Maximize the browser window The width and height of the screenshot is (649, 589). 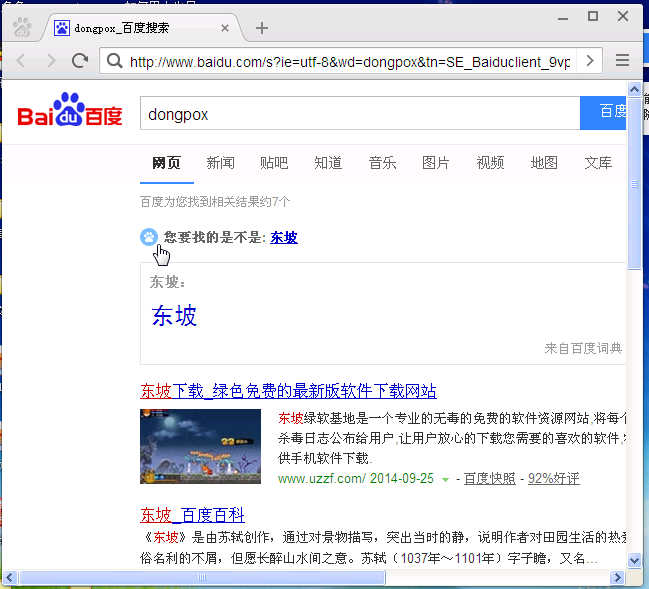click(x=593, y=17)
